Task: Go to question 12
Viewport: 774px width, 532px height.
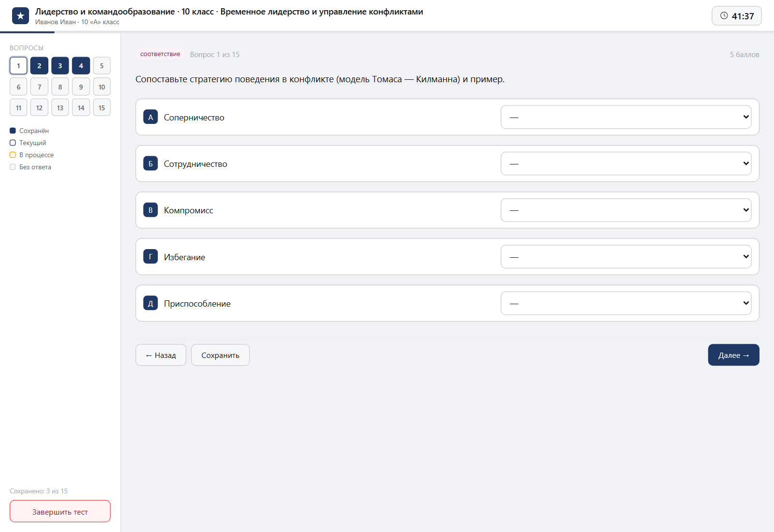Action: (x=39, y=108)
